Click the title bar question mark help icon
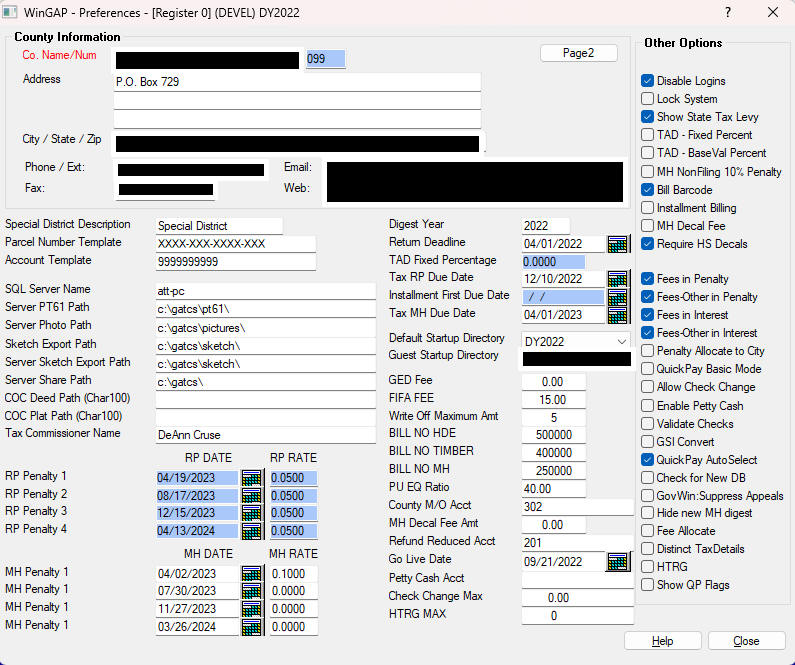The width and height of the screenshot is (795, 665). pos(727,13)
